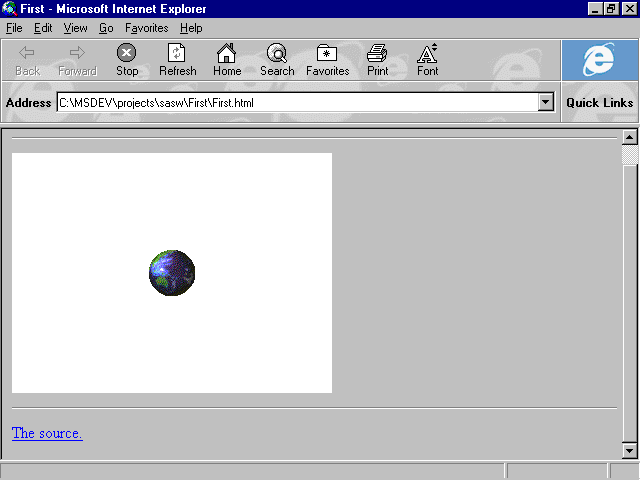The width and height of the screenshot is (640, 480).
Task: Click the scrollbar up arrow
Action: 629,137
